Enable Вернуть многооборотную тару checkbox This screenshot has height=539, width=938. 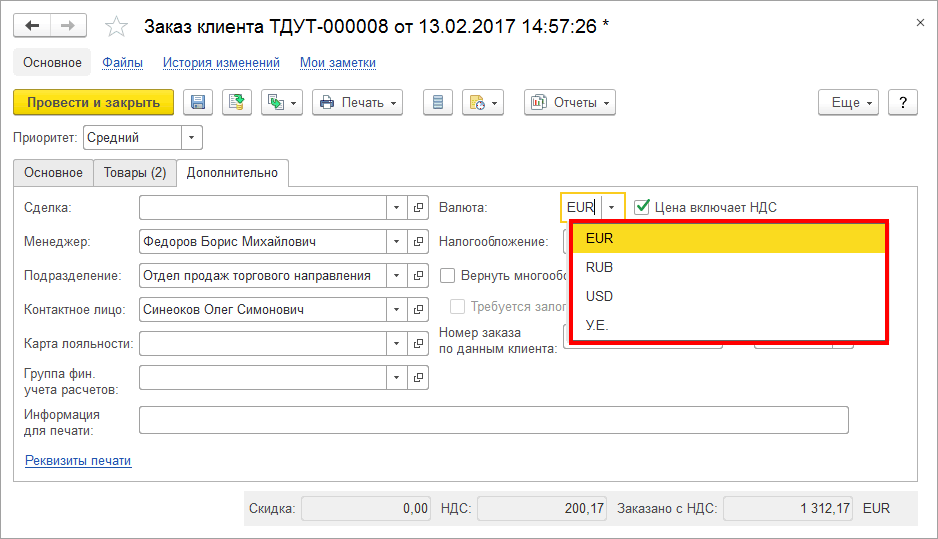[448, 275]
